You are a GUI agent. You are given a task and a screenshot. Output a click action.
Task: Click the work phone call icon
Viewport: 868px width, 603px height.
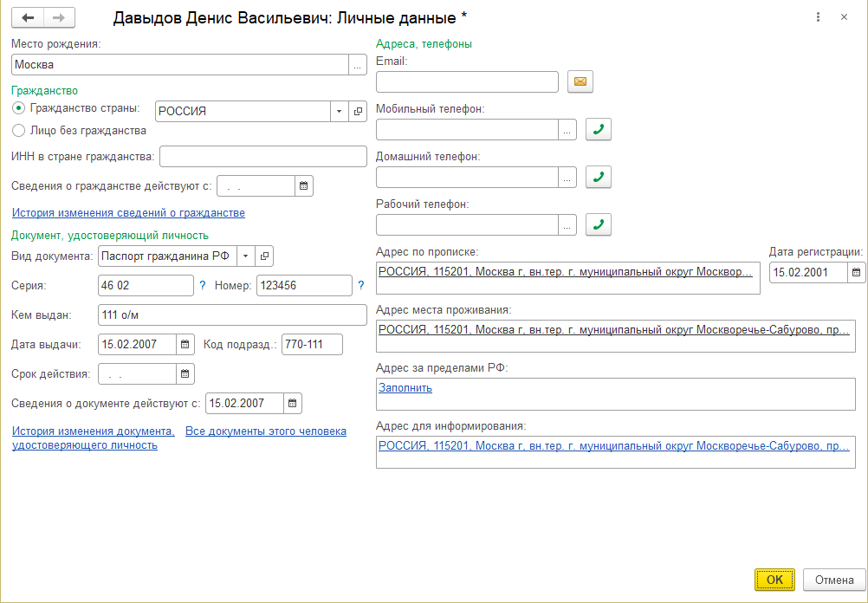(x=599, y=225)
